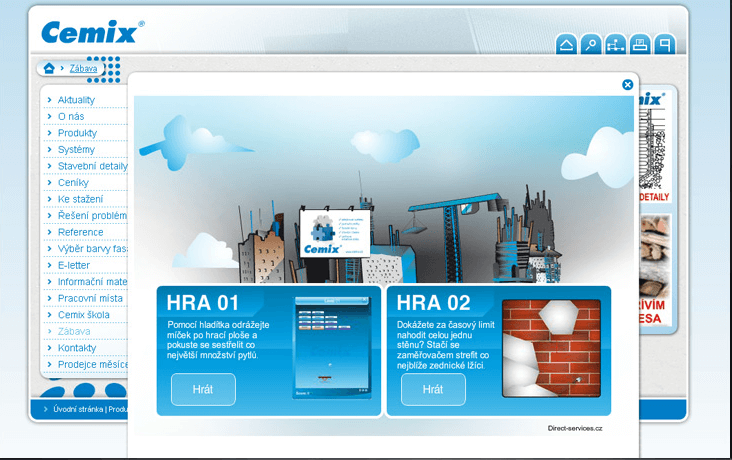
Task: Open the Cemix škola menu item
Action: pyautogui.click(x=86, y=315)
